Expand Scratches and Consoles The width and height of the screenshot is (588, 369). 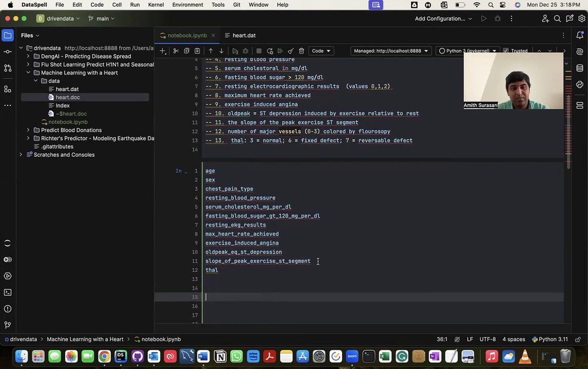click(x=21, y=155)
